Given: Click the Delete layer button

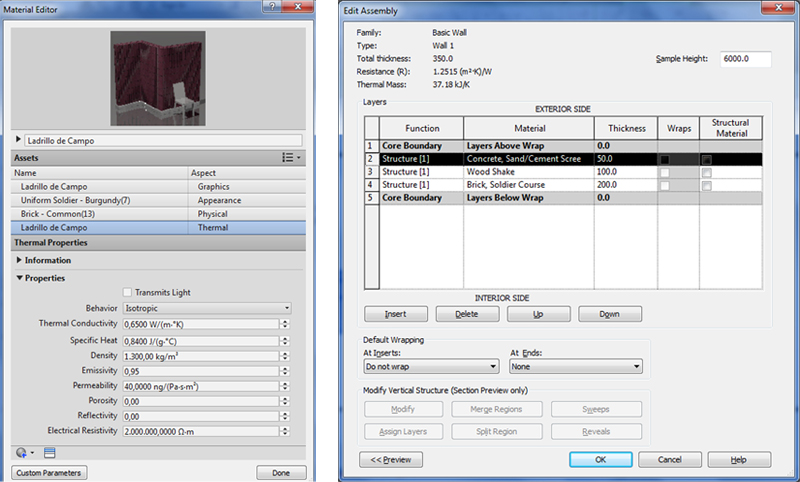Looking at the screenshot, I should tap(467, 314).
